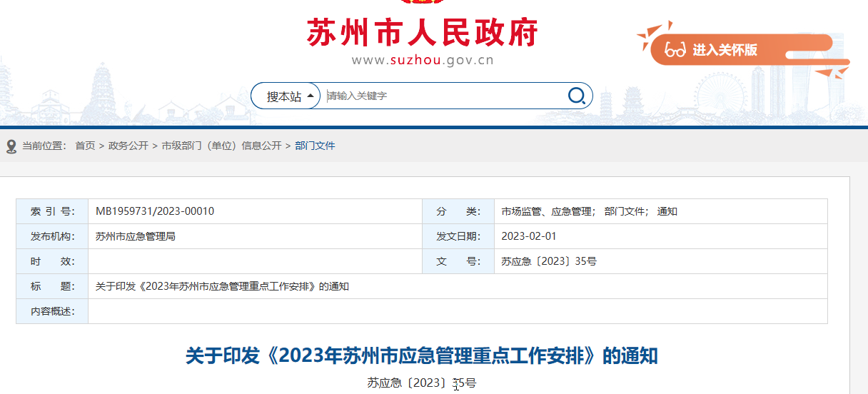Click the 索引号 label cell

click(52, 211)
